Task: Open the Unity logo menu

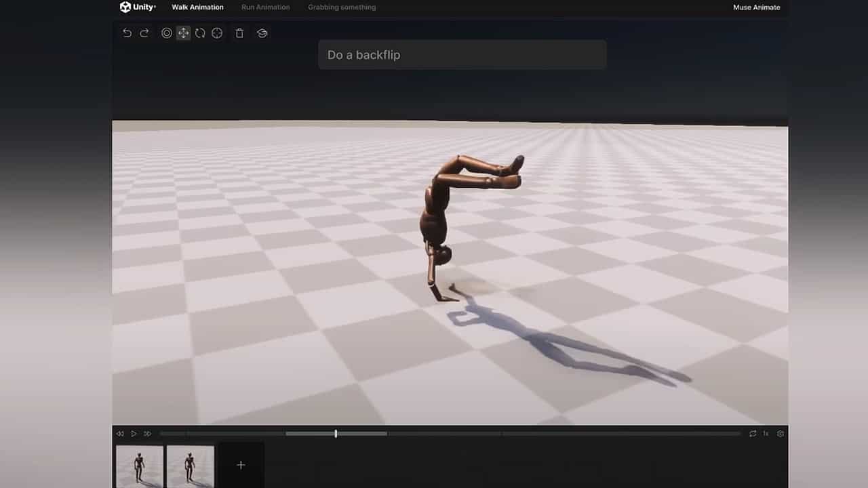Action: point(125,7)
